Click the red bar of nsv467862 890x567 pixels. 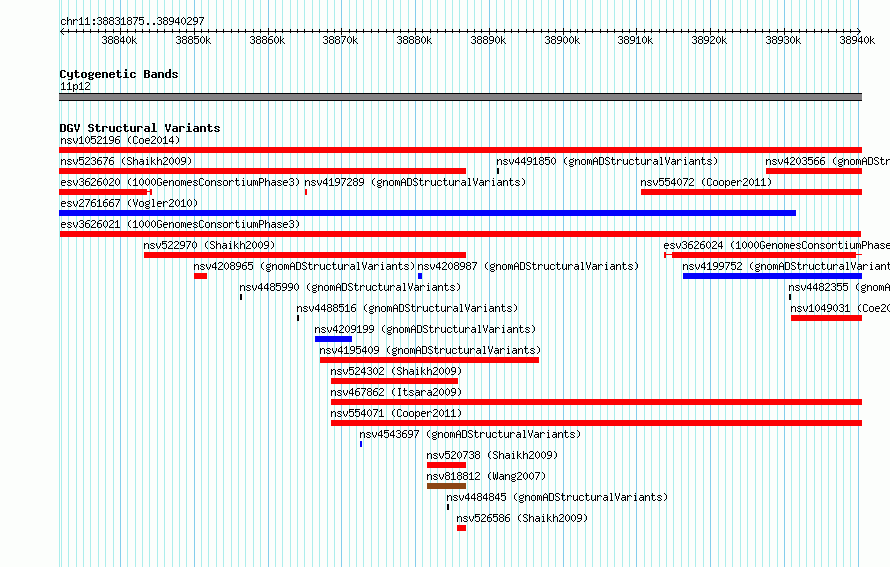(x=597, y=402)
